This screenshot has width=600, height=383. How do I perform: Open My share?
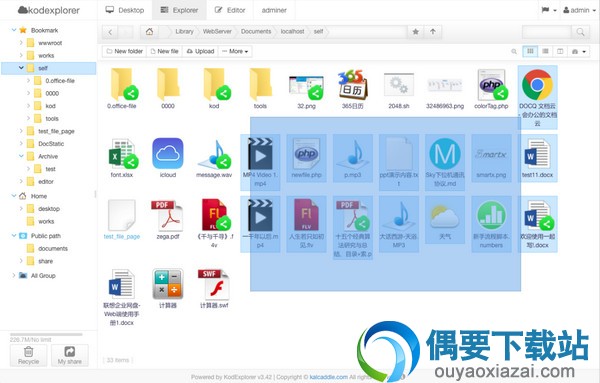tap(70, 355)
